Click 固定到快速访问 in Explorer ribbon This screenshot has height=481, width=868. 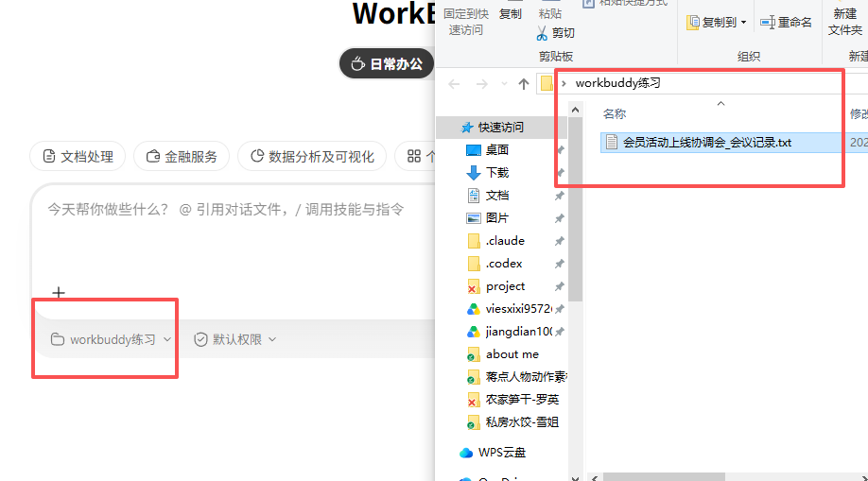tap(466, 22)
